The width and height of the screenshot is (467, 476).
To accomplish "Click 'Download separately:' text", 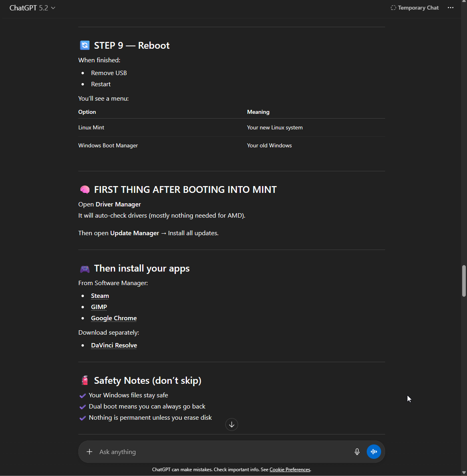I will coord(109,332).
